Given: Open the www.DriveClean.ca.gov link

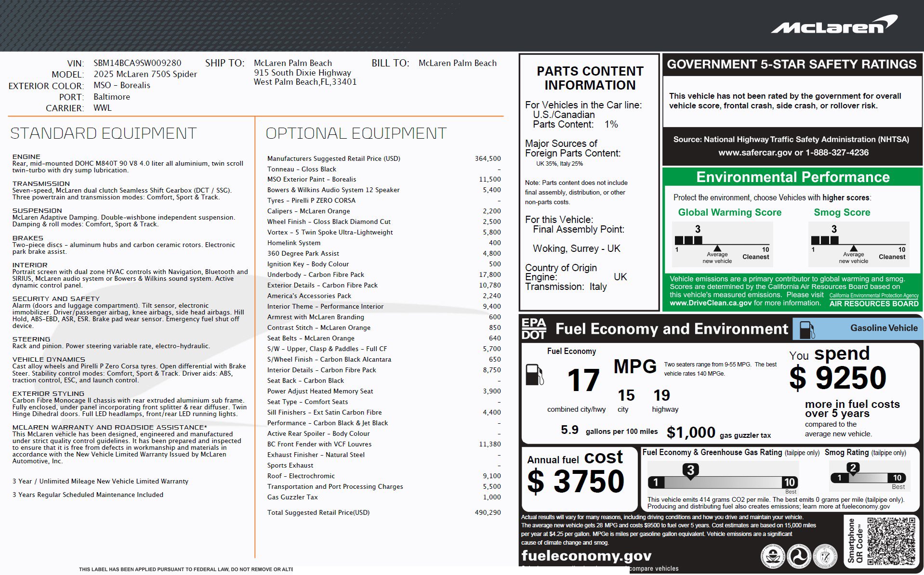Looking at the screenshot, I should click(x=711, y=303).
